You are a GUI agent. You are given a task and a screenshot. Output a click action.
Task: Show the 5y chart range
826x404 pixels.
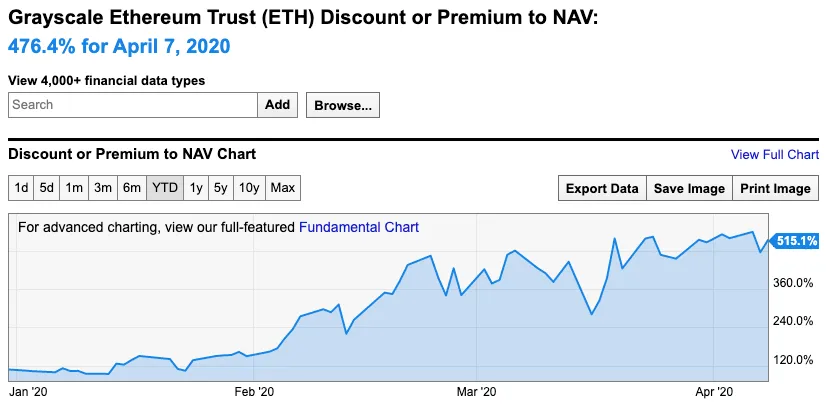(x=221, y=188)
